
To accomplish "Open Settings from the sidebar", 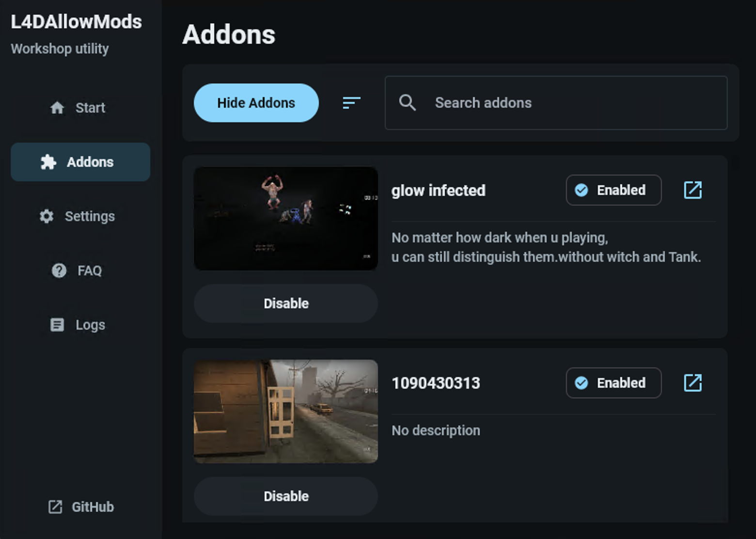I will 80,216.
